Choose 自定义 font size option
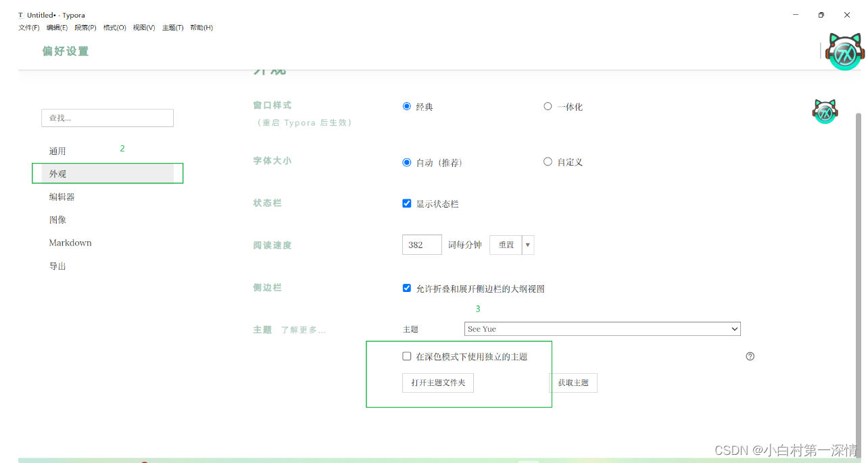This screenshot has height=463, width=868. click(x=548, y=162)
